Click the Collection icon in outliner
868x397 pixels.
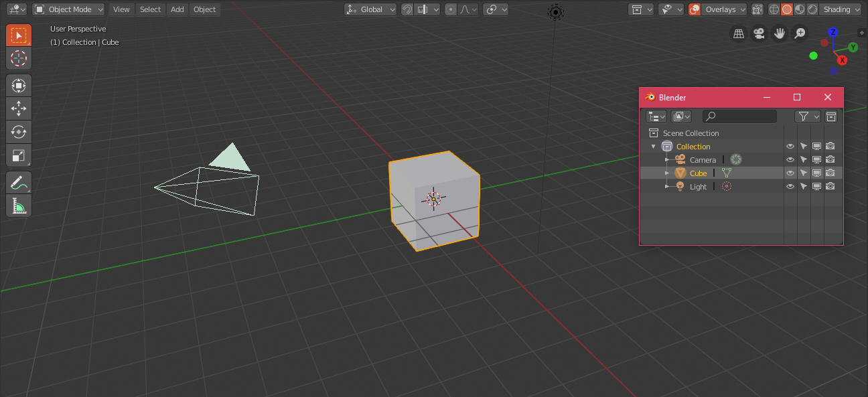(x=666, y=146)
